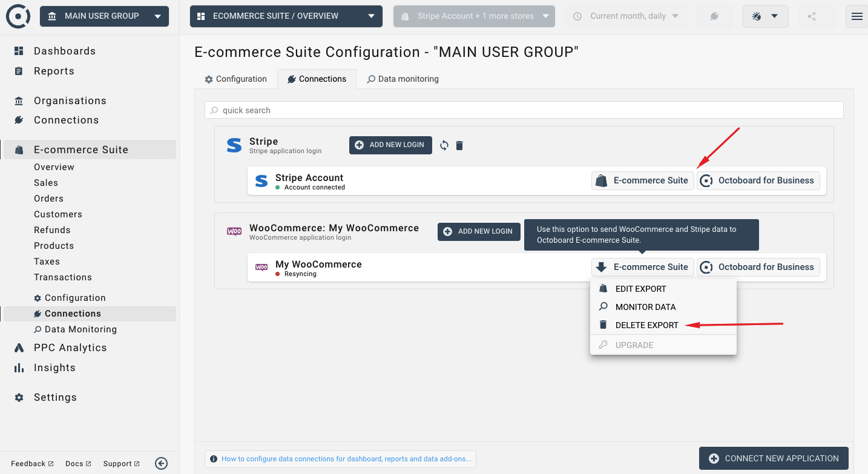Click the Dashboards grid icon
Screen dimensions: 868x474
[19, 51]
